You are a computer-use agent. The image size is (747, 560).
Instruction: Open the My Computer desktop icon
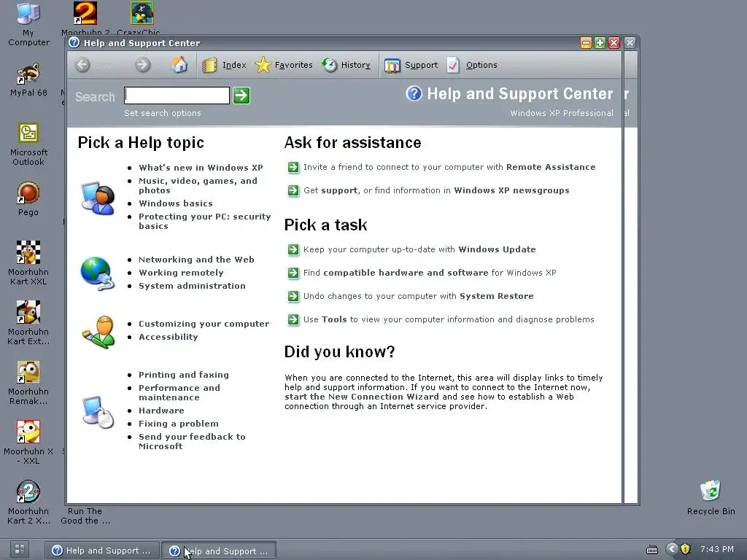tap(28, 24)
